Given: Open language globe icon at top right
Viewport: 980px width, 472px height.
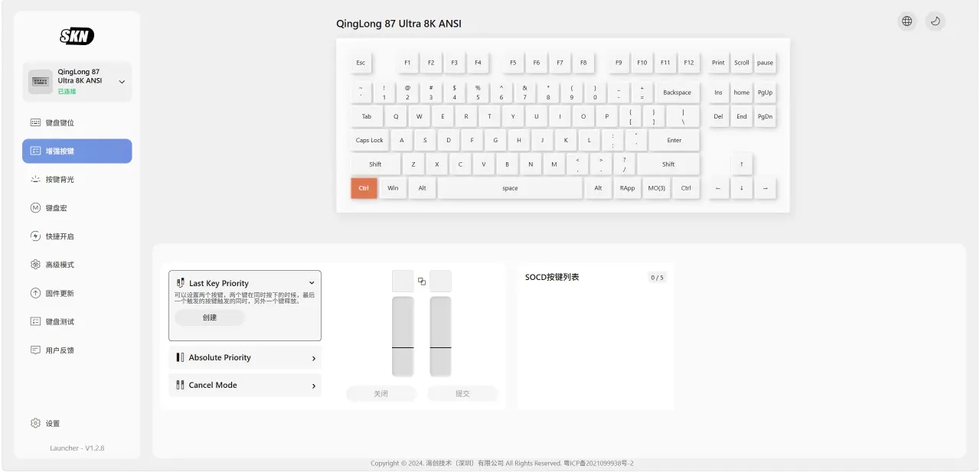Looking at the screenshot, I should pos(907,21).
